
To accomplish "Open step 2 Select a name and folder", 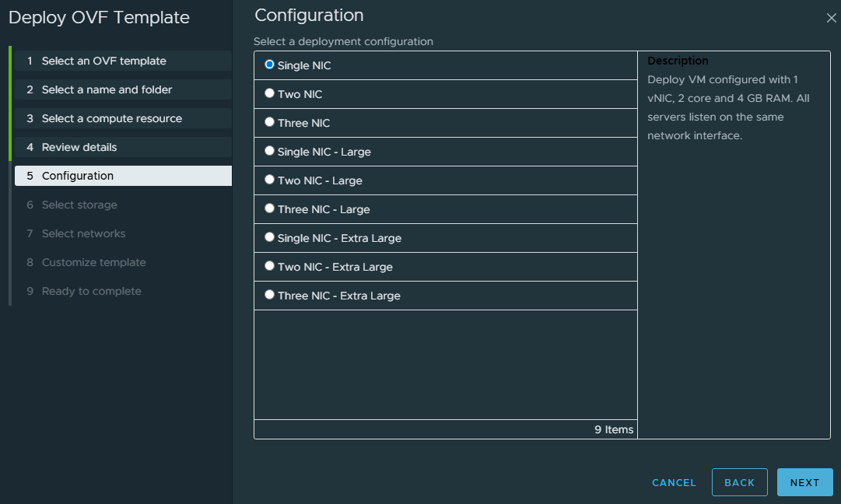I will point(107,89).
